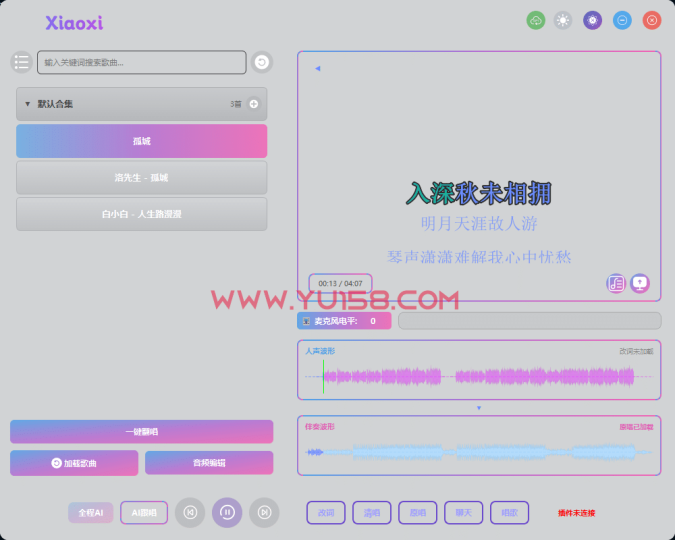Viewport: 675px width, 540px height.
Task: Seek within the 人声波形 vocal waveform
Action: [479, 376]
